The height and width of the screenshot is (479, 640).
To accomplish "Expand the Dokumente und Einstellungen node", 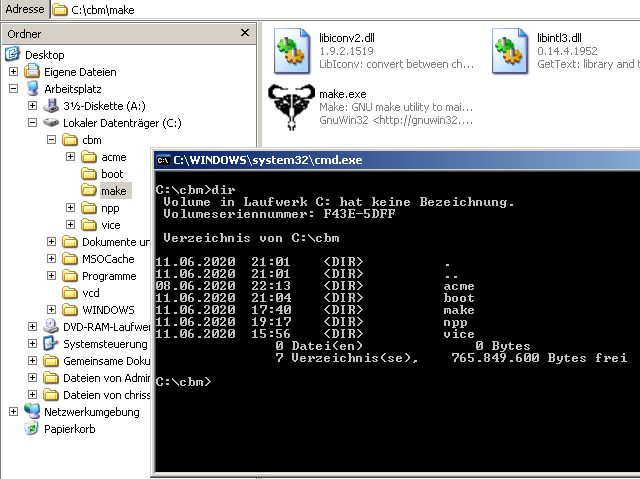I will click(x=51, y=242).
